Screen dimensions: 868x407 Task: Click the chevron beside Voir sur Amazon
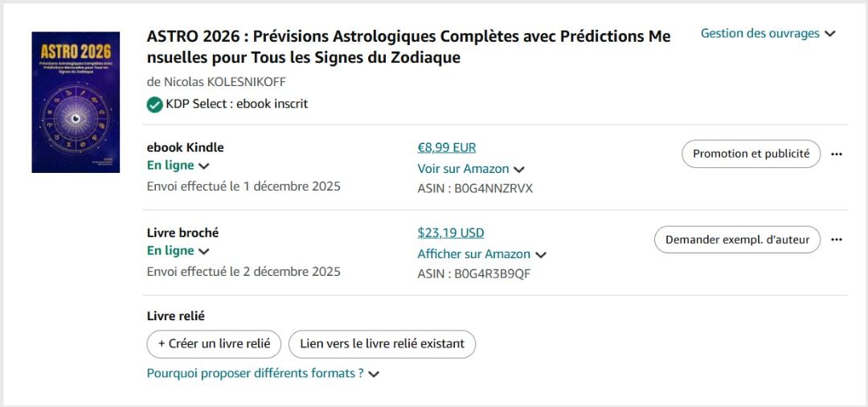tap(519, 170)
